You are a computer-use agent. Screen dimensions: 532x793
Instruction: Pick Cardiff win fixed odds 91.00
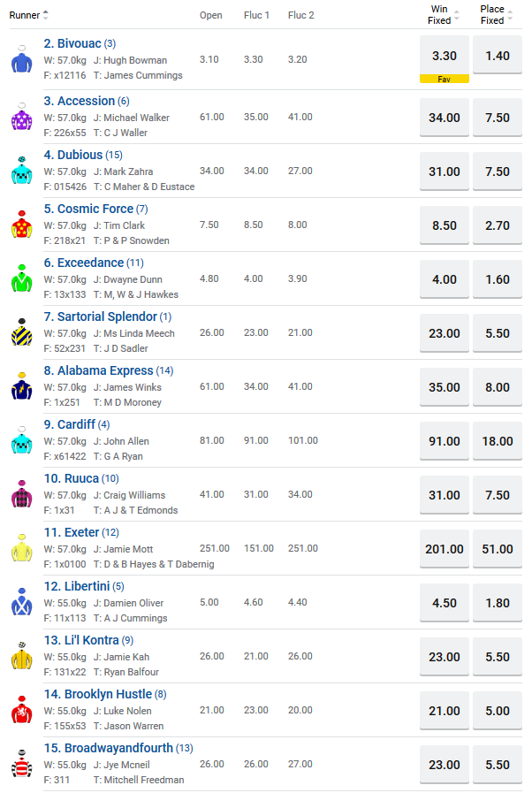pos(444,441)
